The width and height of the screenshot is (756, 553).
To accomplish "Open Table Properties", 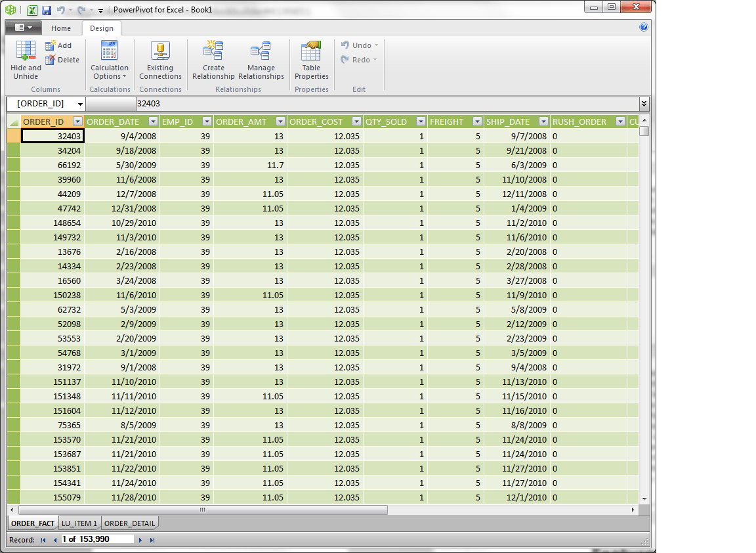I will (x=312, y=60).
